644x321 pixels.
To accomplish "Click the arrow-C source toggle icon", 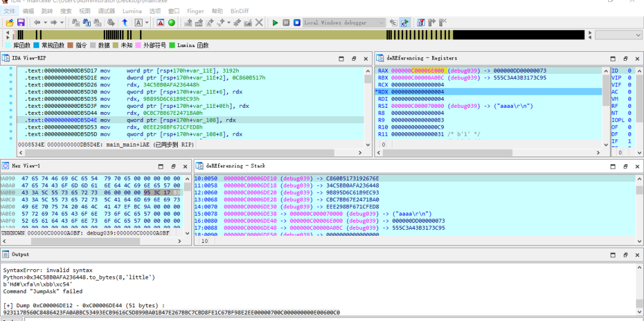I will click(x=394, y=23).
